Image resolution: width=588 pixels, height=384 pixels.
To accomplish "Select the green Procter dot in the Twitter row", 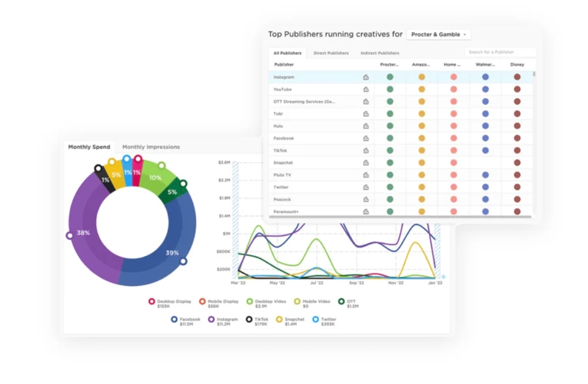I will [x=390, y=187].
